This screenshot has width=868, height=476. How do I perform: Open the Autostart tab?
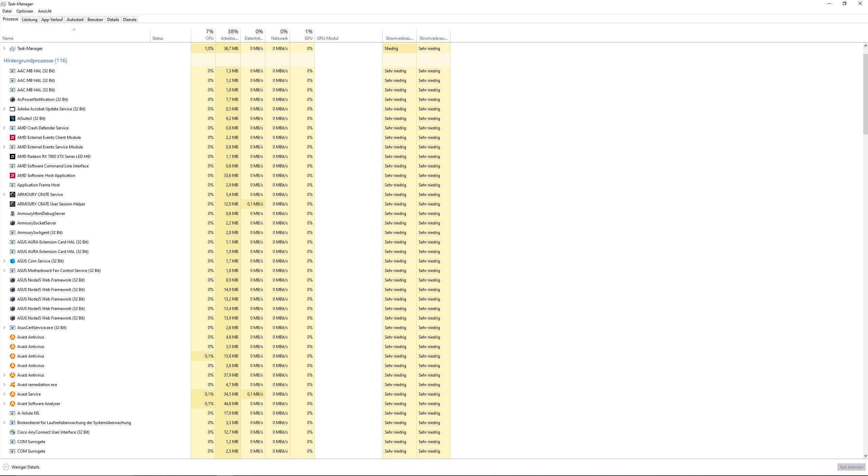(x=75, y=20)
